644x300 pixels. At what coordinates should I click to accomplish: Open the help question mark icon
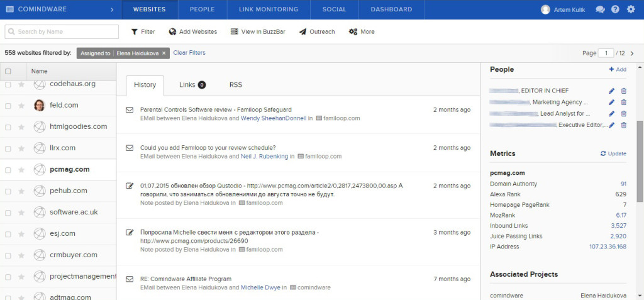tap(615, 9)
